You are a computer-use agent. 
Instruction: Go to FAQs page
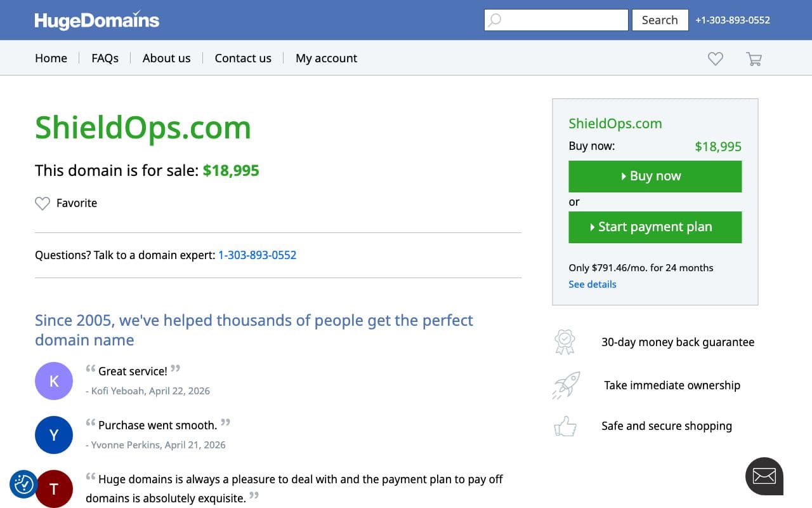click(105, 58)
